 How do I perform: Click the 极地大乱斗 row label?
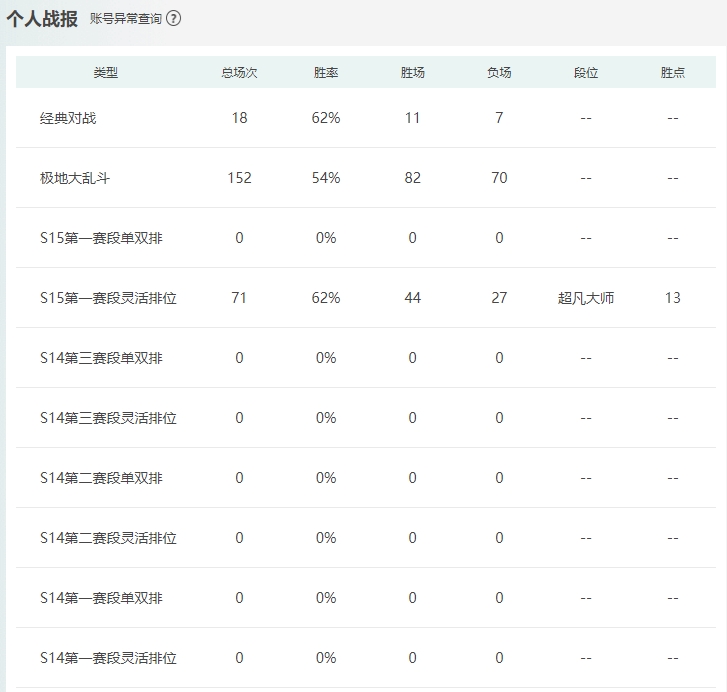(x=75, y=178)
